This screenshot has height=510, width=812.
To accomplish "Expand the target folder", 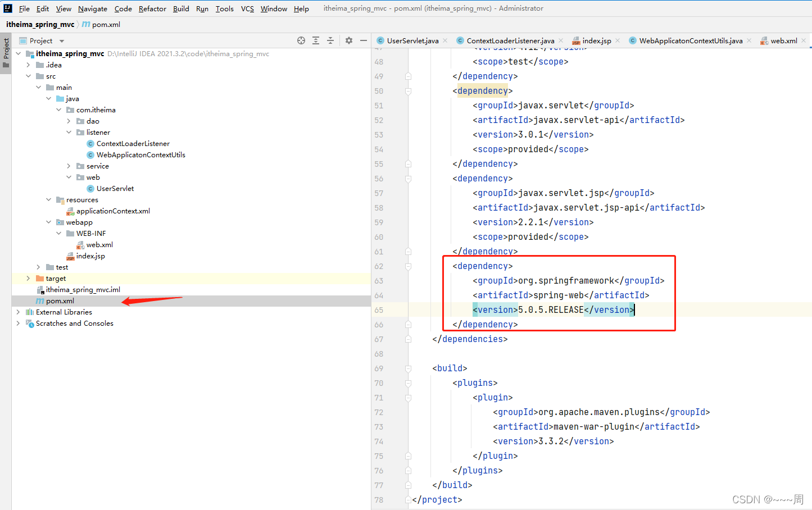I will click(x=28, y=278).
